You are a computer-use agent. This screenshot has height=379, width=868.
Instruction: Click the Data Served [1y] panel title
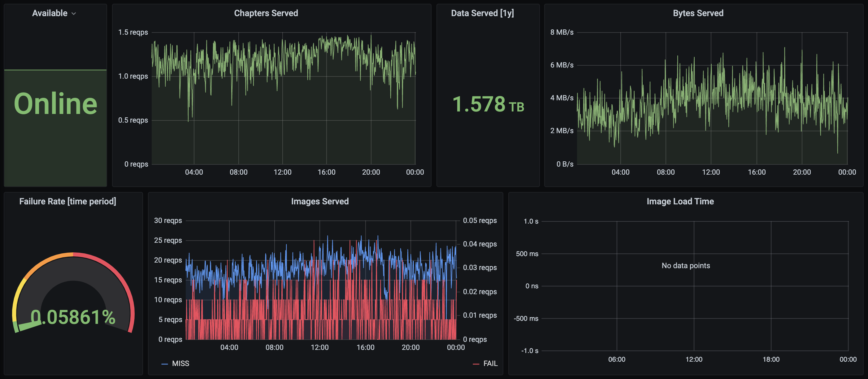click(482, 13)
